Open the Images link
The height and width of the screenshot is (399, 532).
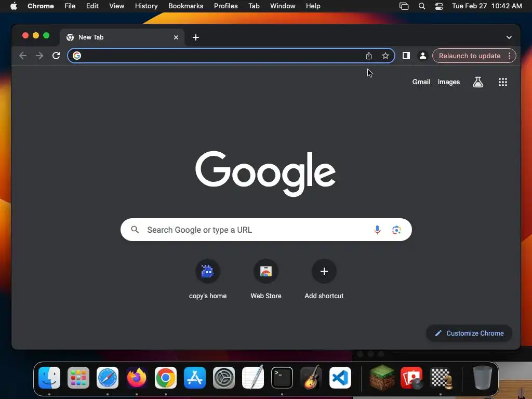click(448, 82)
